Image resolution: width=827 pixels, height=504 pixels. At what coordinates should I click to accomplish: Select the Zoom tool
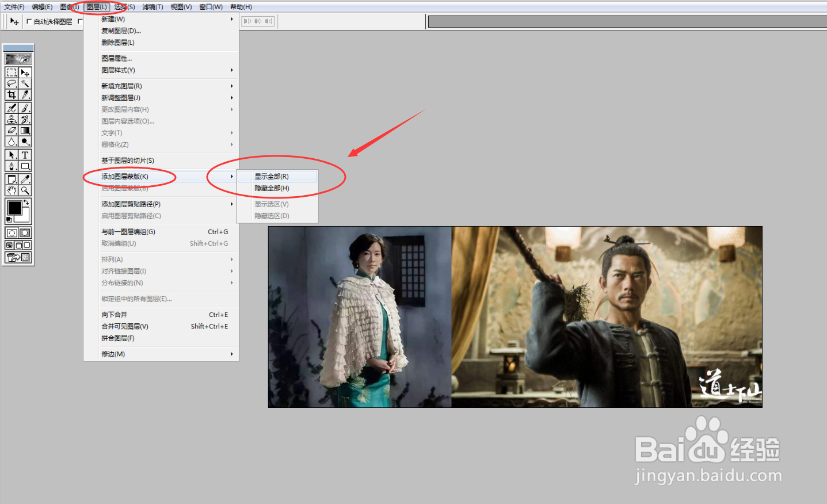point(25,190)
